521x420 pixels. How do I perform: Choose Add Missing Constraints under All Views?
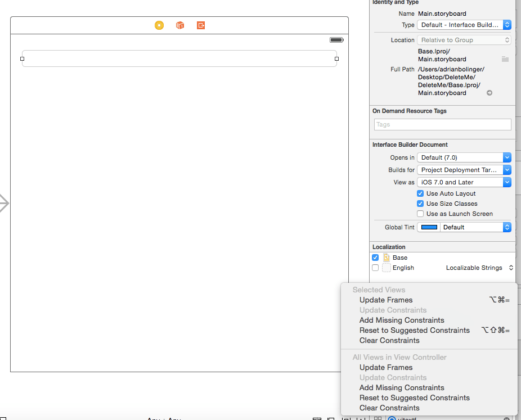429,388
